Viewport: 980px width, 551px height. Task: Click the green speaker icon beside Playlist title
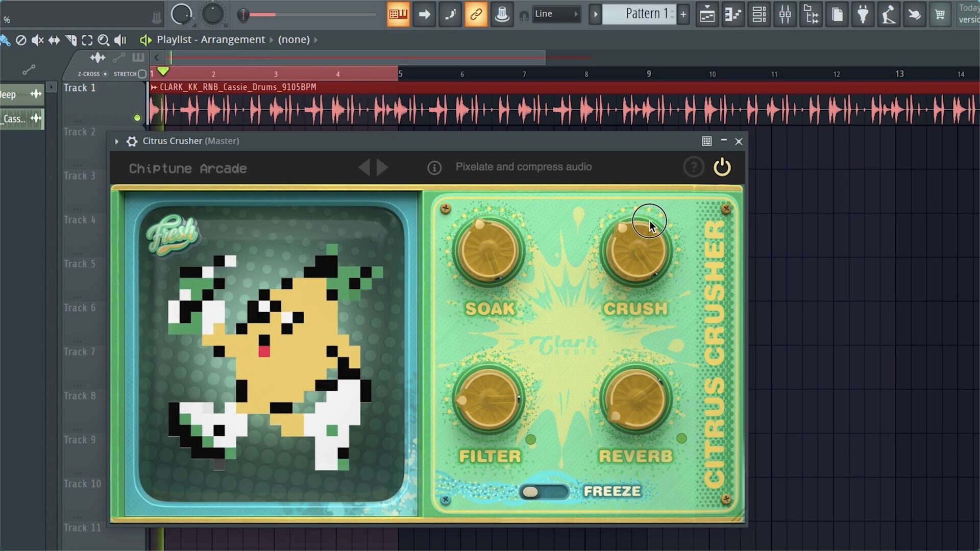pos(146,40)
